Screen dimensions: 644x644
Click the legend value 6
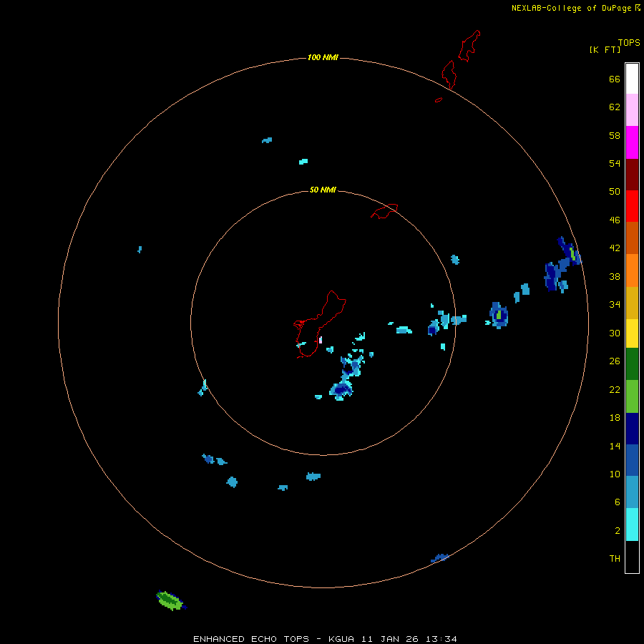tap(618, 502)
